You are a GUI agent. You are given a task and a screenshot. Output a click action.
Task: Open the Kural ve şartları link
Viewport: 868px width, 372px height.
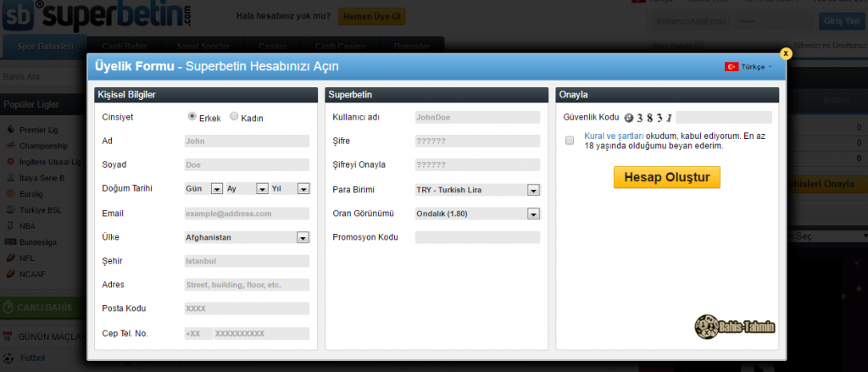[615, 136]
